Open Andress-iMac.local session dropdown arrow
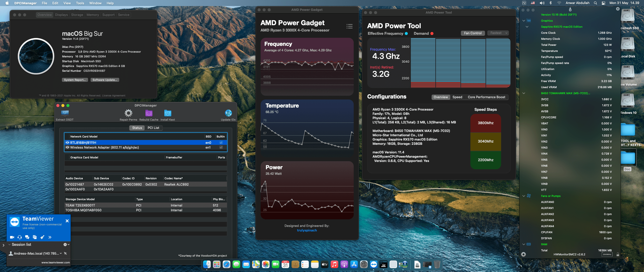Screen dimensions: 644x272 pyautogui.click(x=61, y=253)
